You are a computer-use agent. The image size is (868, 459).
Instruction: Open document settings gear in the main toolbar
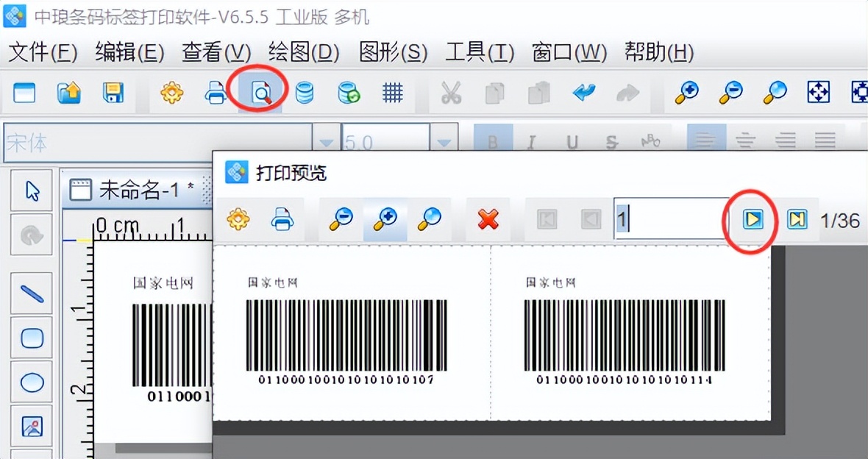click(x=171, y=93)
